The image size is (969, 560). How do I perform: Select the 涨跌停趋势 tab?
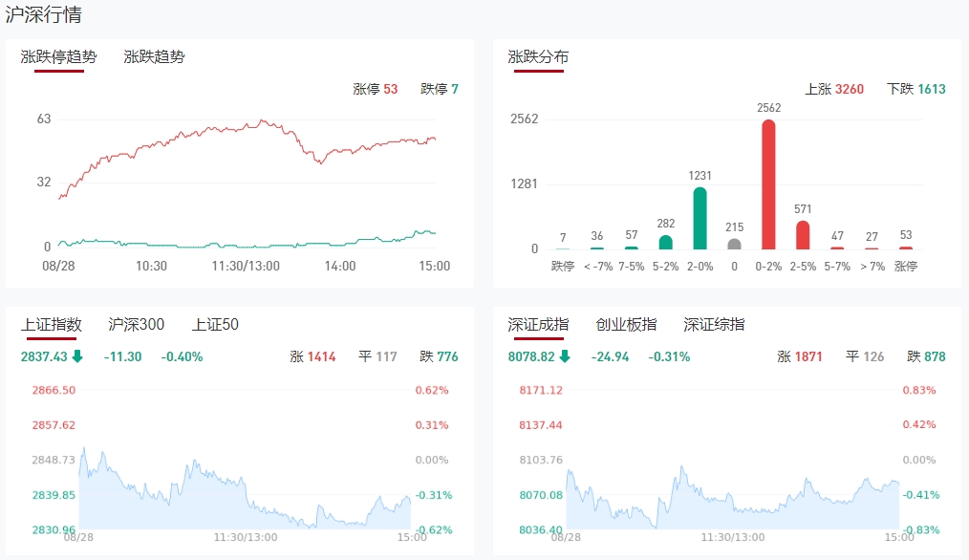tap(59, 57)
